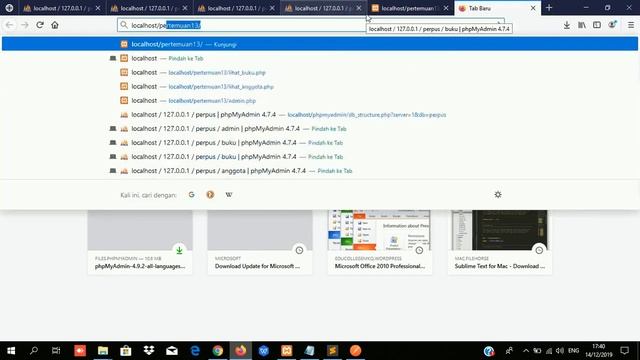Viewport: 640px width, 360px height.
Task: Close the Tab Baru tab
Action: pyautogui.click(x=533, y=8)
